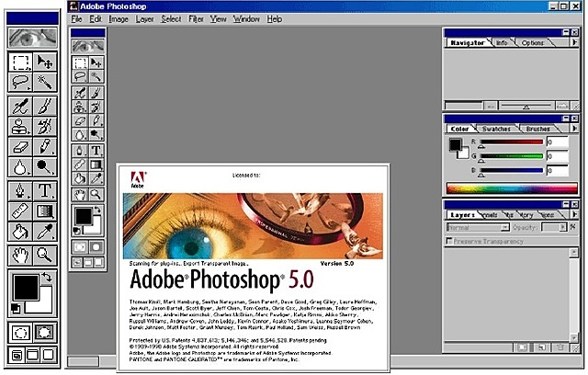Pick the Magic Wand in the large toolbox
588x375 pixels.
pyautogui.click(x=45, y=82)
